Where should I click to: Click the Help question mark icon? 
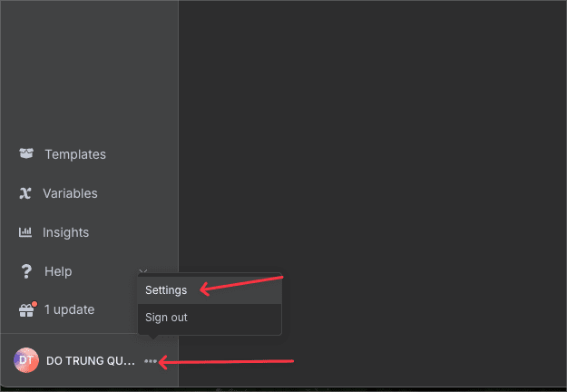point(25,271)
